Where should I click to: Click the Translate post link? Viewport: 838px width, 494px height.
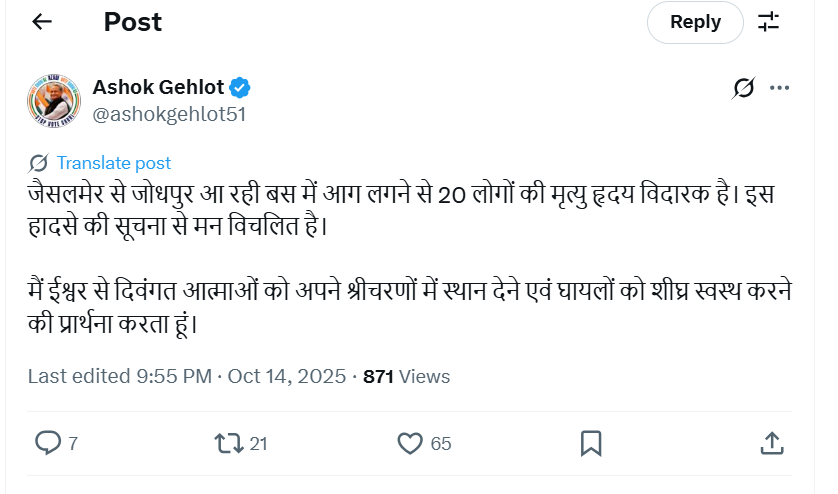pyautogui.click(x=113, y=163)
